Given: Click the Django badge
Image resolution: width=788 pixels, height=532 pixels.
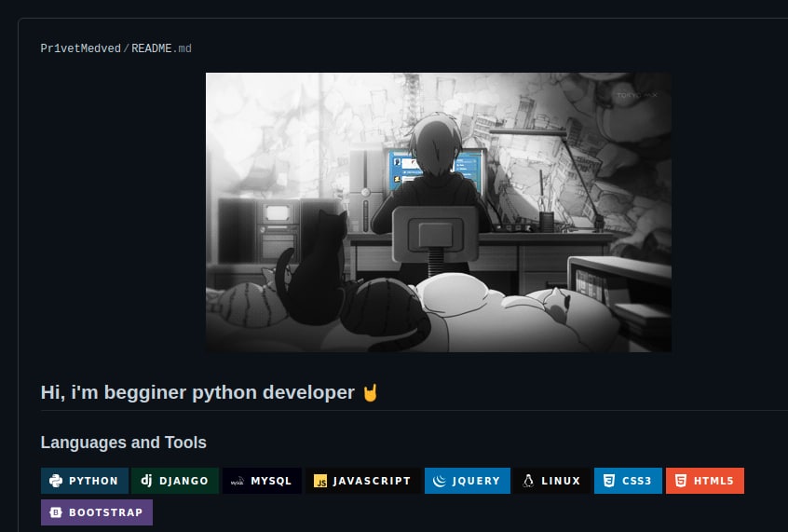Looking at the screenshot, I should point(175,481).
